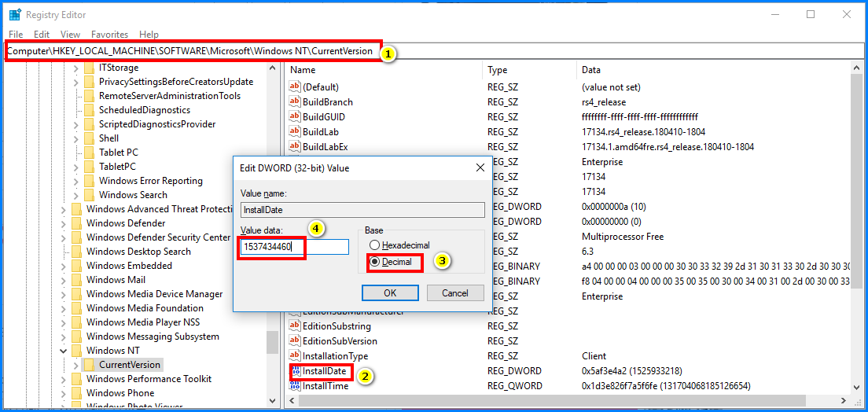Click the ScriptedDiagnosticsProvider folder icon
The width and height of the screenshot is (868, 412).
point(89,124)
